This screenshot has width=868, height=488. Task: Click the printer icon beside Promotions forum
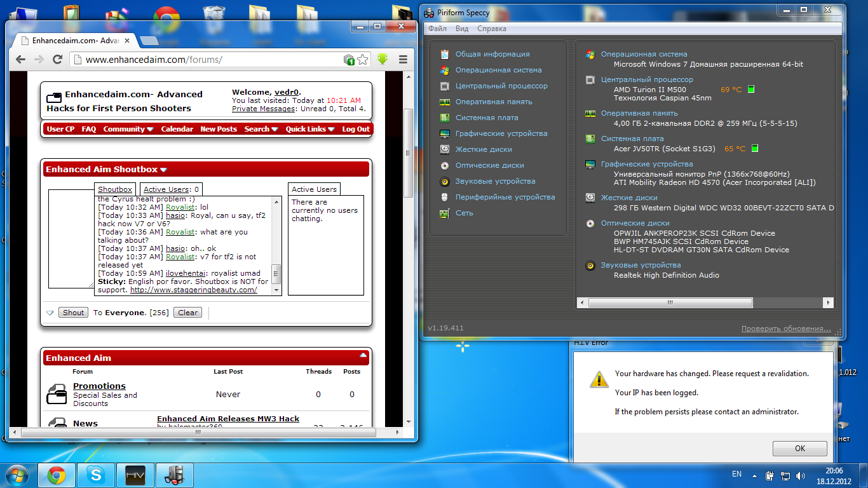tap(57, 394)
